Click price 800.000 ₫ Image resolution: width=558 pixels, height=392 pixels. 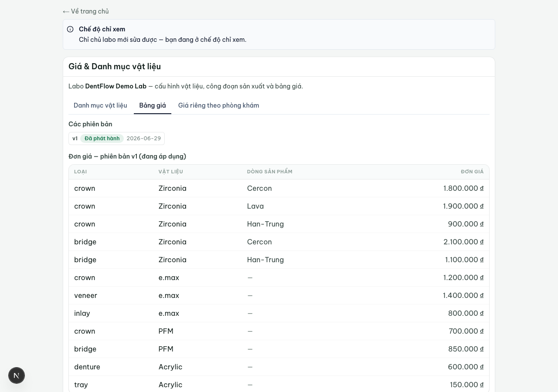click(466, 313)
